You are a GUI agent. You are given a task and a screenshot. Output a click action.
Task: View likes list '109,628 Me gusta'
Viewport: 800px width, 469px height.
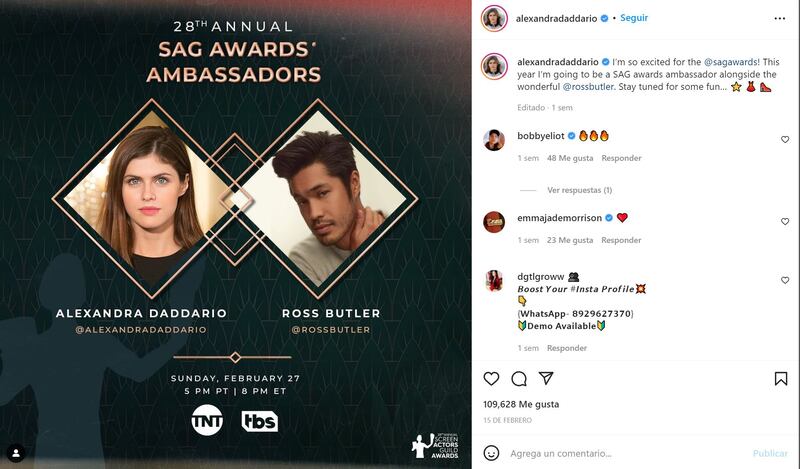coord(521,404)
